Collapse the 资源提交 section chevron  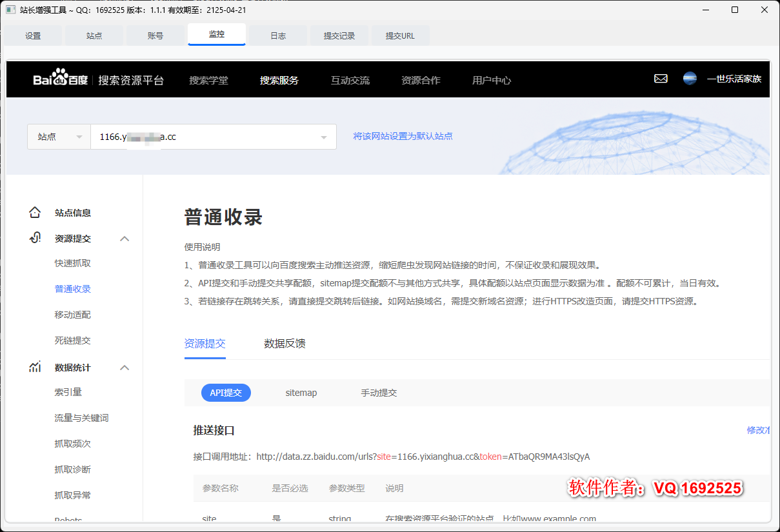click(125, 239)
